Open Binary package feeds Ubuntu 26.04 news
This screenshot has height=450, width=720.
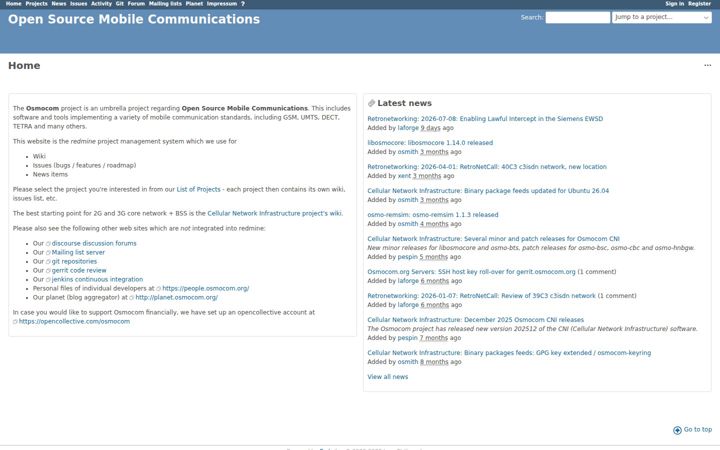point(488,191)
